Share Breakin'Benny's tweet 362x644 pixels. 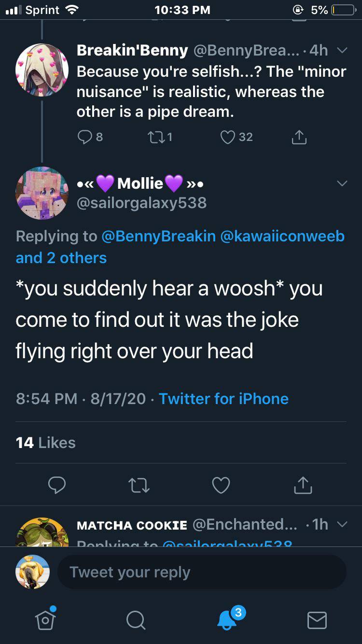click(298, 137)
